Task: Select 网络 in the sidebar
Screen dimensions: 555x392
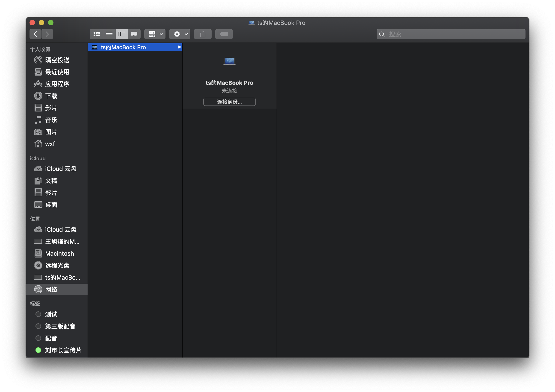Action: pyautogui.click(x=51, y=289)
